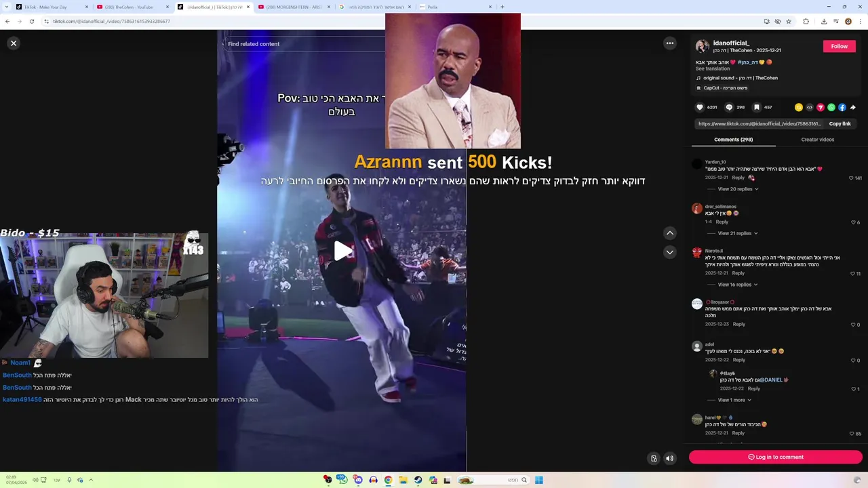Viewport: 868px width, 488px height.
Task: Go to next video with down arrow
Action: pyautogui.click(x=670, y=252)
